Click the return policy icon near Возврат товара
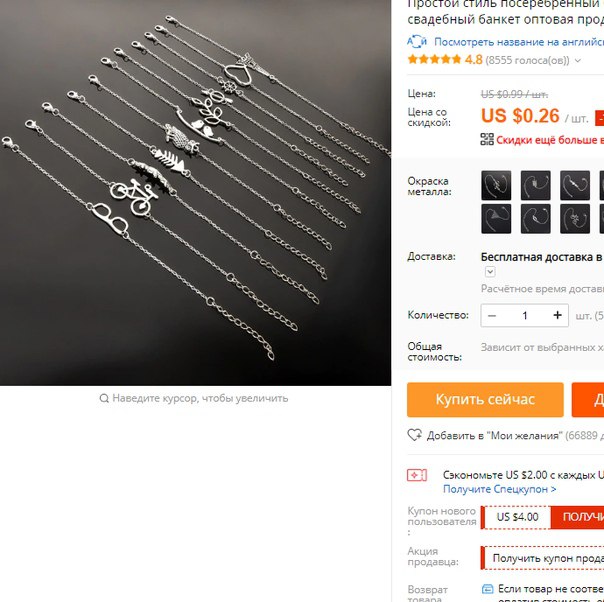 pos(487,589)
